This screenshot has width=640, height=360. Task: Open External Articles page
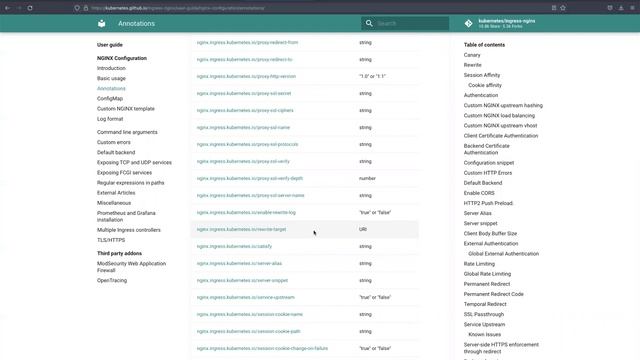(x=116, y=193)
